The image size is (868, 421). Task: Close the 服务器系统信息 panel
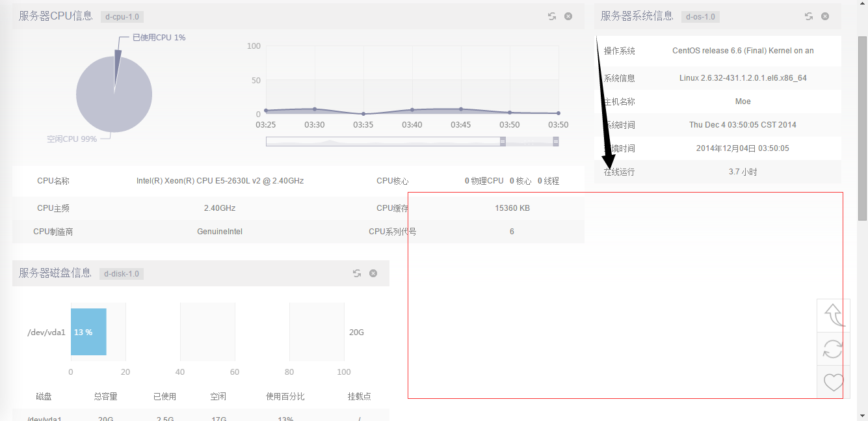(825, 16)
